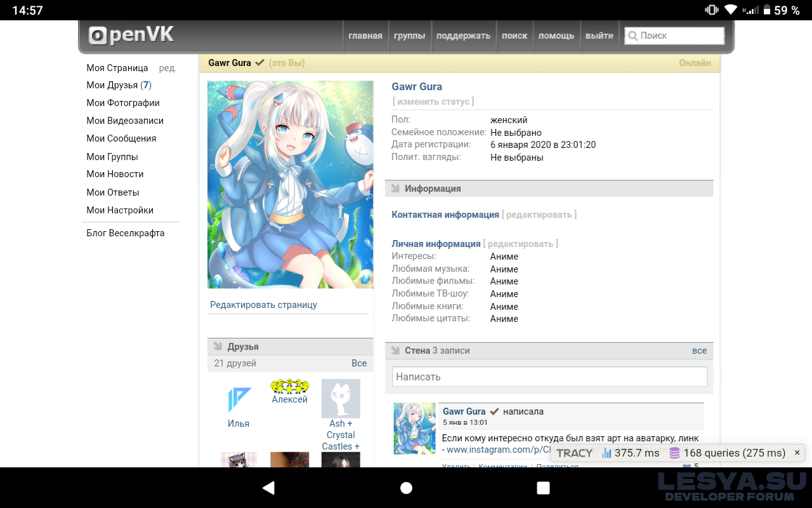Open Мои Сообщения in sidebar

tap(121, 138)
